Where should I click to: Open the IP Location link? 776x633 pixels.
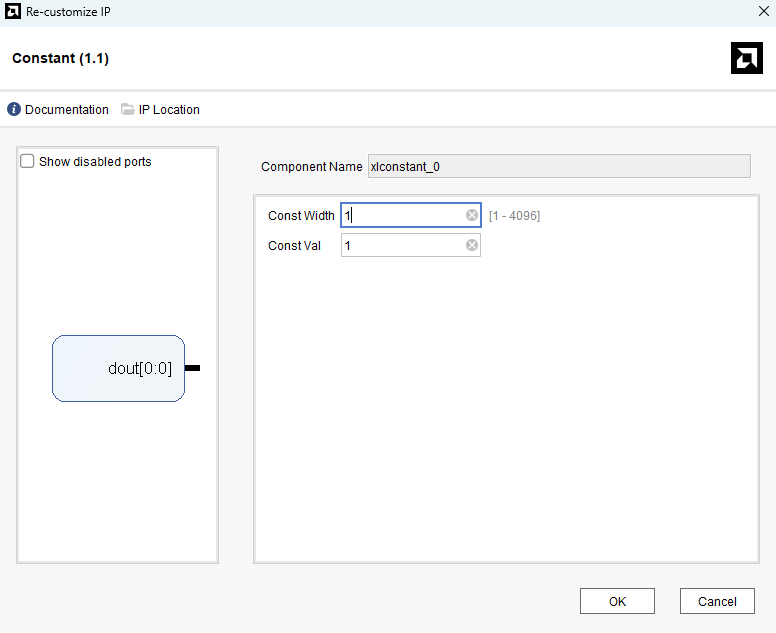(x=169, y=110)
